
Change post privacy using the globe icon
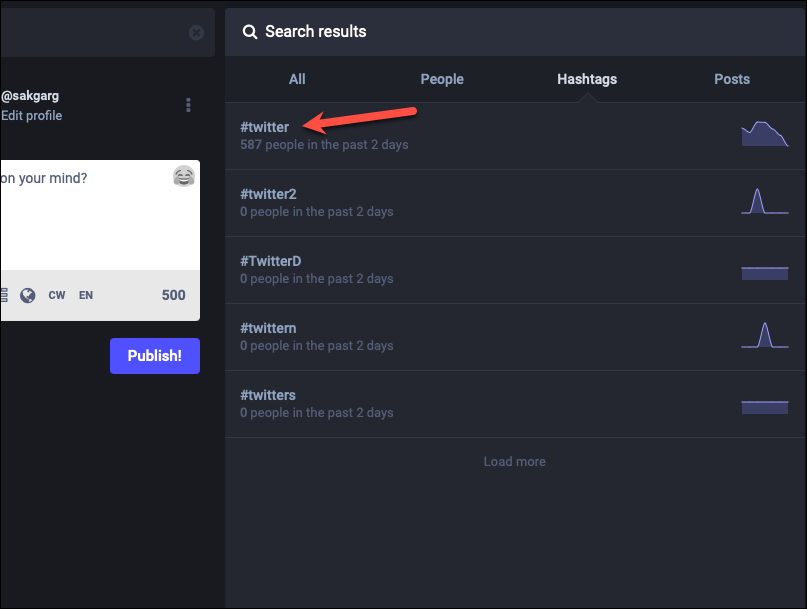click(x=28, y=295)
